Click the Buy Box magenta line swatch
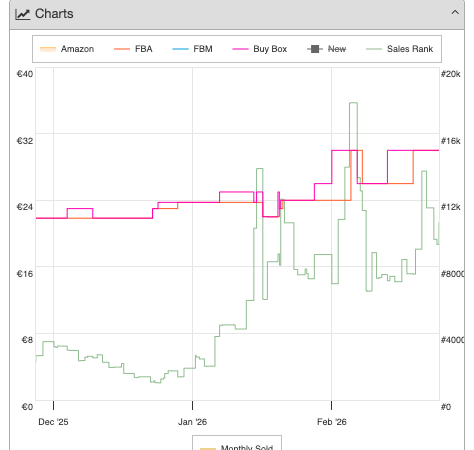Image resolution: width=474 pixels, height=450 pixels. tap(240, 49)
